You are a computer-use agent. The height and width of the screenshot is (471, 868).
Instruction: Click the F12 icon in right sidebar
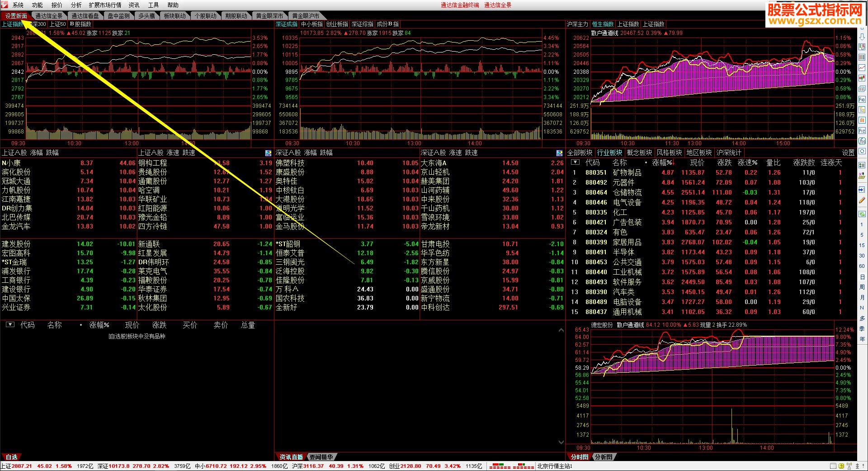(862, 130)
